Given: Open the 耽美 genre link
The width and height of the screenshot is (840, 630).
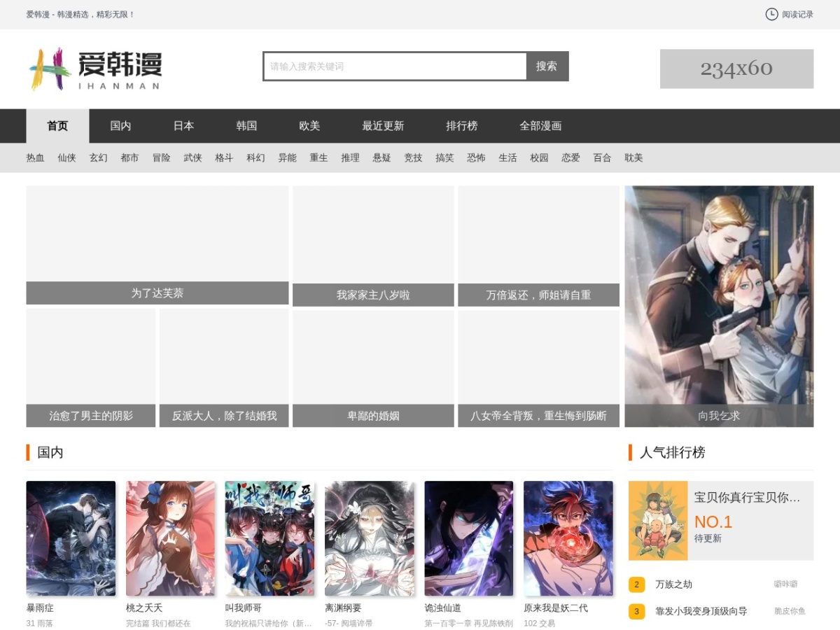Looking at the screenshot, I should point(633,158).
